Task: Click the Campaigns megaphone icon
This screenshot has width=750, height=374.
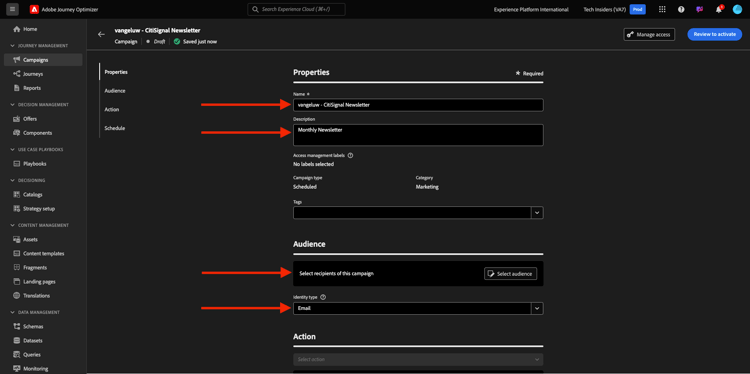Action: [17, 60]
